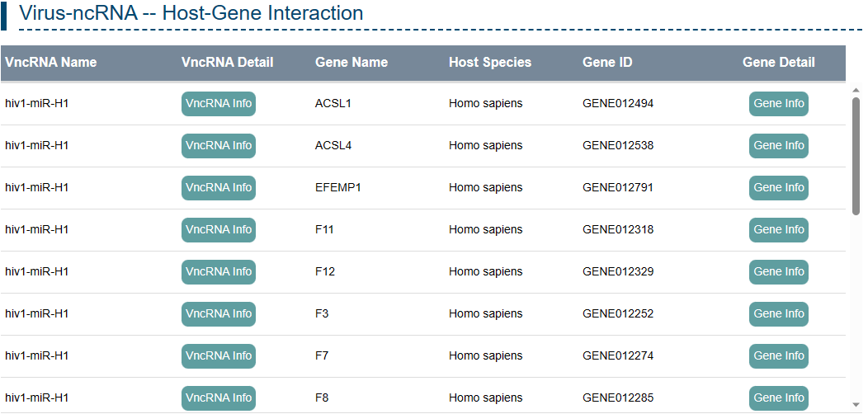The width and height of the screenshot is (868, 414).
Task: Open VncRNA Info in F7 row
Action: pyautogui.click(x=219, y=356)
